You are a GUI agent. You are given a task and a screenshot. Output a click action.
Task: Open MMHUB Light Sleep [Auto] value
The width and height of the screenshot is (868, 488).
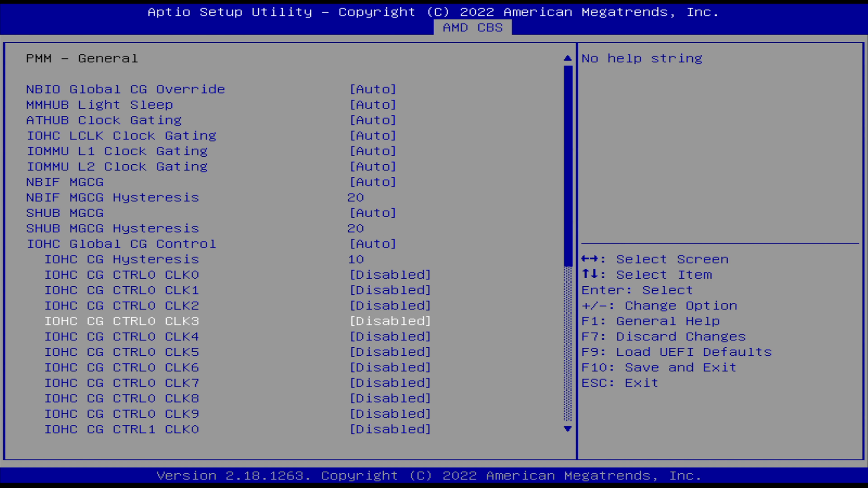373,105
